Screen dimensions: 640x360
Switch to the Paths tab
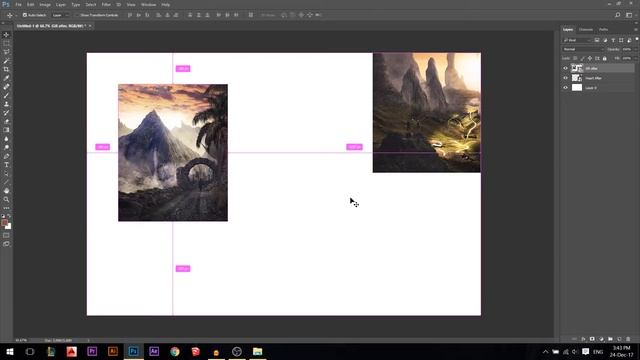[604, 29]
